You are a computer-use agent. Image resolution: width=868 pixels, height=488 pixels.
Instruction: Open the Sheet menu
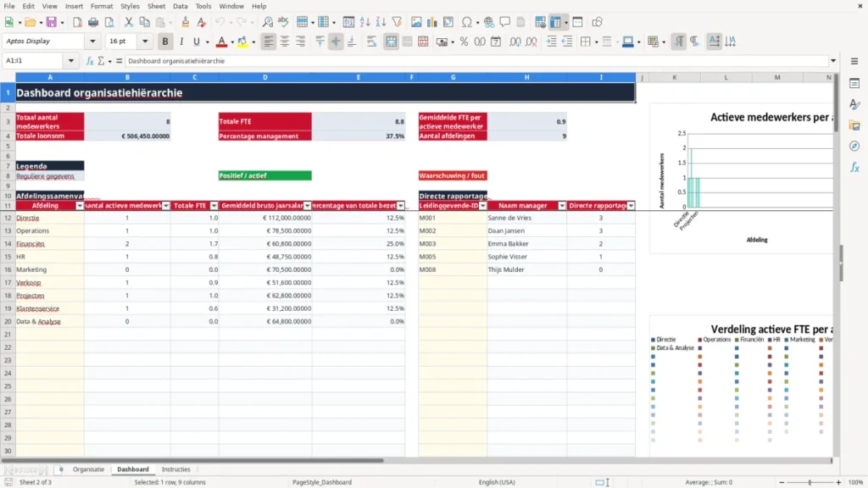pyautogui.click(x=156, y=6)
